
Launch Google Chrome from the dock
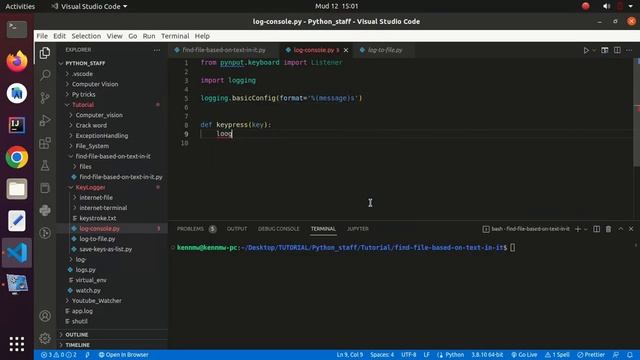(17, 157)
